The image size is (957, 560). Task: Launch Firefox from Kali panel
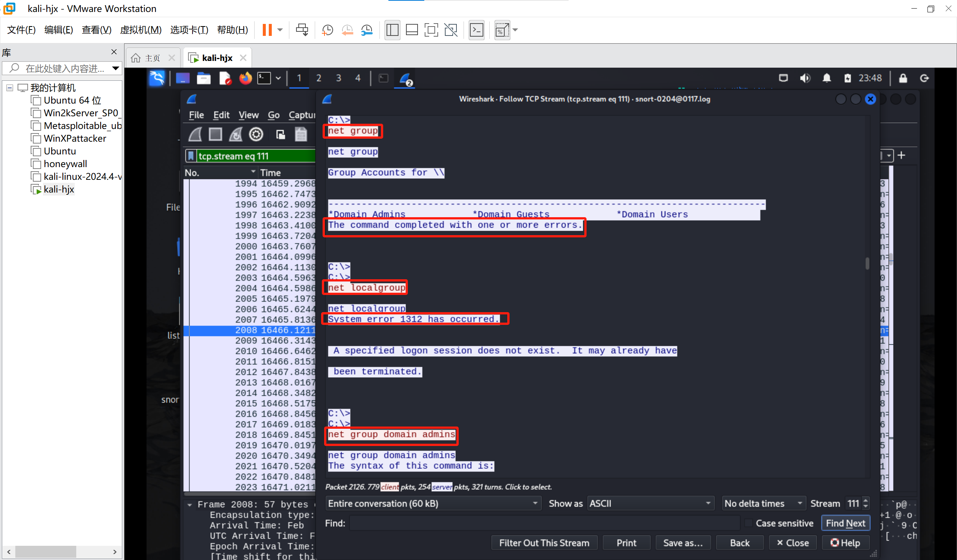(245, 78)
